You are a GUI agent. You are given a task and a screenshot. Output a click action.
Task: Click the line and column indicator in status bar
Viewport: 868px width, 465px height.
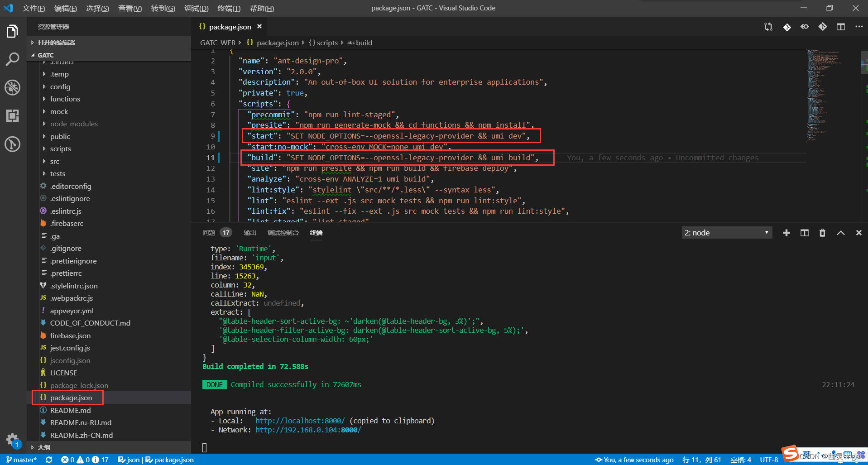click(701, 460)
